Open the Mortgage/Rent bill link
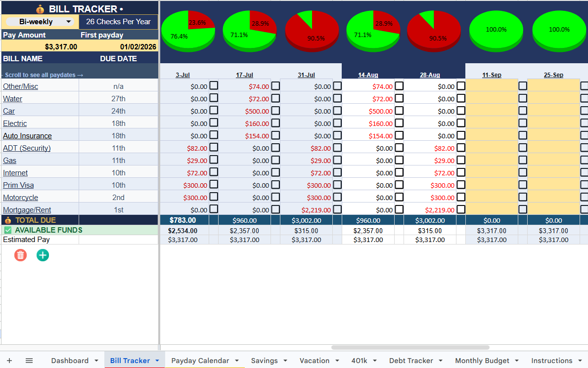Screen dimensions: 588x368 pyautogui.click(x=27, y=210)
